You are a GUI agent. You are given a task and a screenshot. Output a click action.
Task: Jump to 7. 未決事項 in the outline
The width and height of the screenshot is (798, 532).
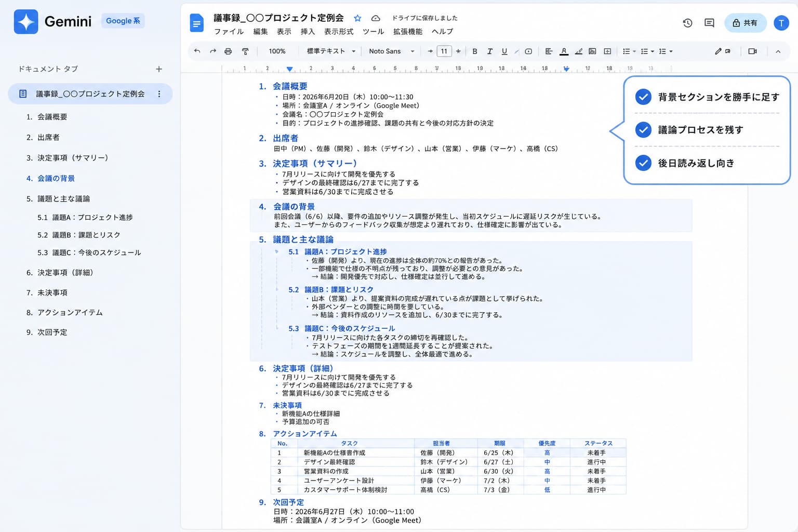(47, 293)
